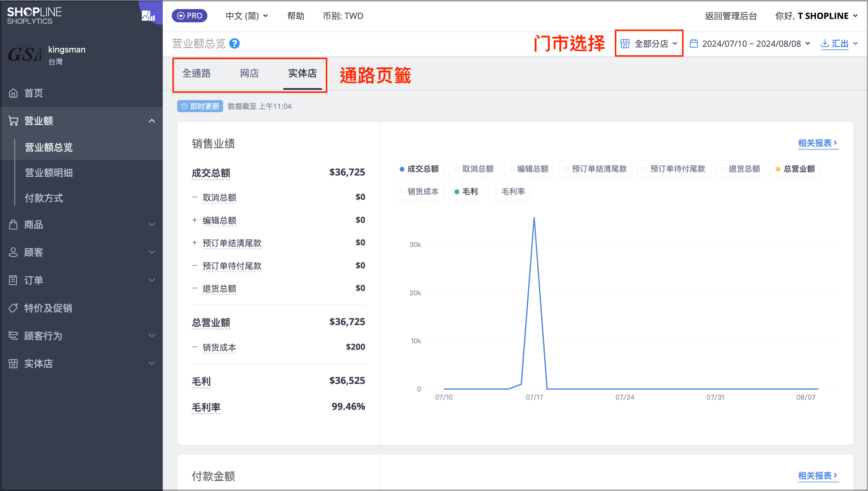Expand the 实体店 sidebar section chevron
This screenshot has width=868, height=491.
click(152, 363)
